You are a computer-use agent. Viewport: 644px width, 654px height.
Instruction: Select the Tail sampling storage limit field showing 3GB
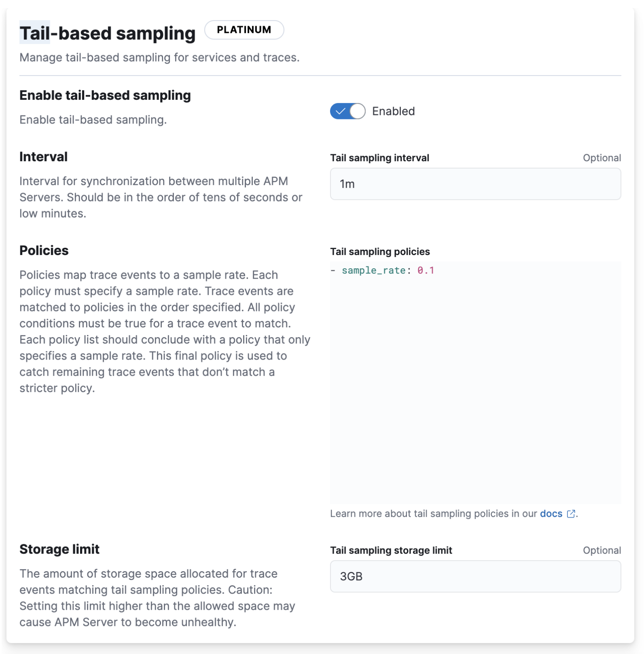(x=475, y=576)
